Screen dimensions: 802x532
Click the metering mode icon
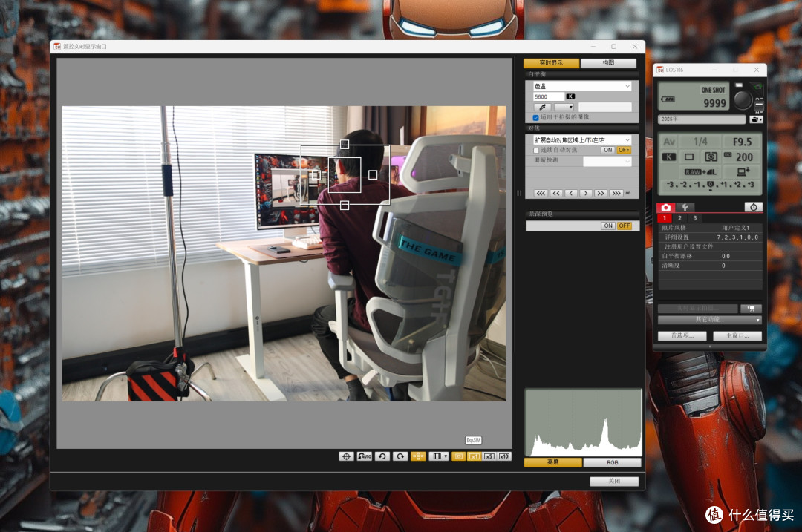711,157
